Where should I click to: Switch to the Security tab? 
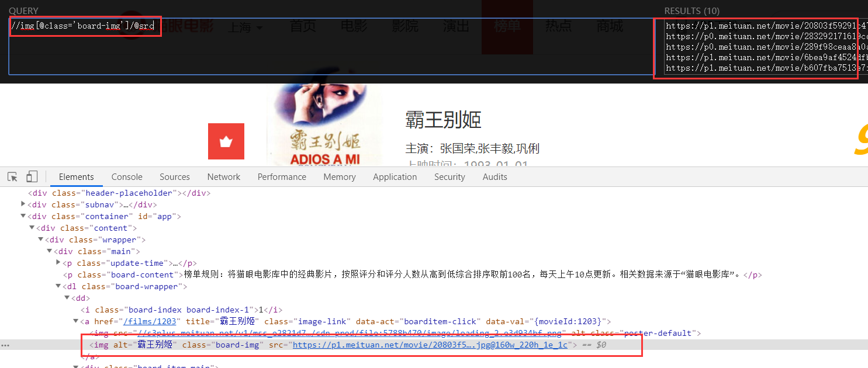point(449,177)
